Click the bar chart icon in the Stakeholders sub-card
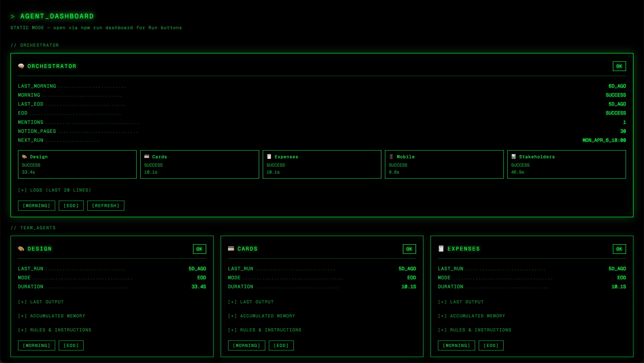The width and height of the screenshot is (644, 363). [x=513, y=157]
